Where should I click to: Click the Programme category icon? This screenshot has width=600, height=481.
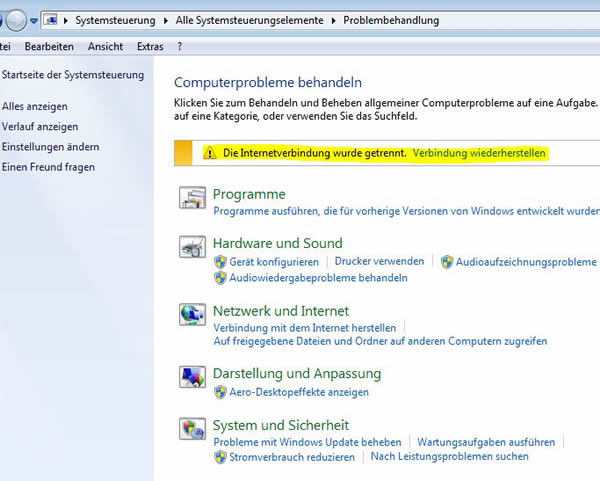(x=192, y=197)
